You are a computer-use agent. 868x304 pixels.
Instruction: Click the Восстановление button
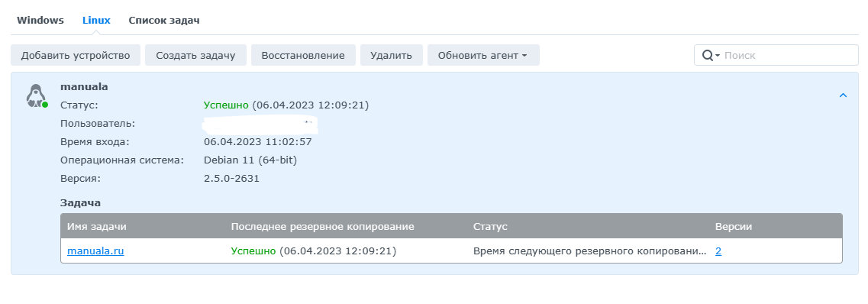pyautogui.click(x=303, y=55)
